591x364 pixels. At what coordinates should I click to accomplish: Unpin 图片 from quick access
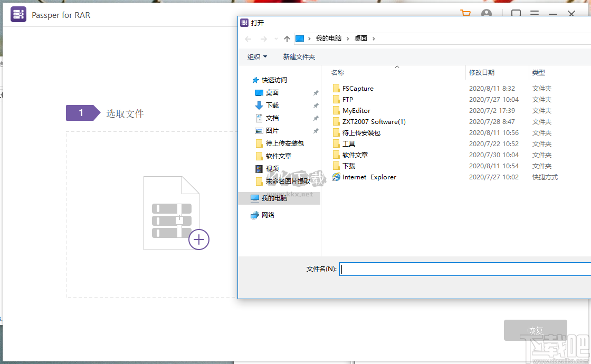pos(315,131)
